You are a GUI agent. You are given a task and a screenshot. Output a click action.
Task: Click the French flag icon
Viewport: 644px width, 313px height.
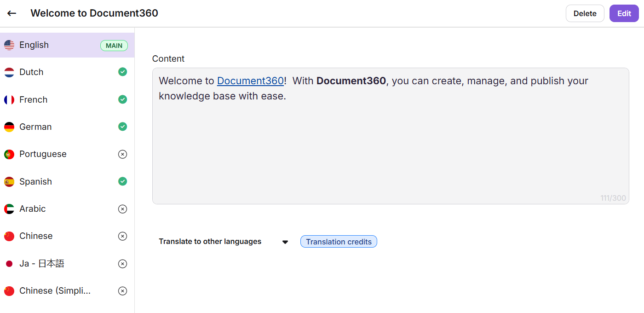(9, 99)
